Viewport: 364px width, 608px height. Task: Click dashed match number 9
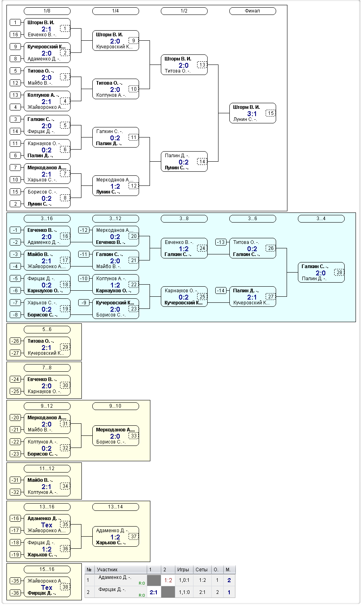click(133, 41)
